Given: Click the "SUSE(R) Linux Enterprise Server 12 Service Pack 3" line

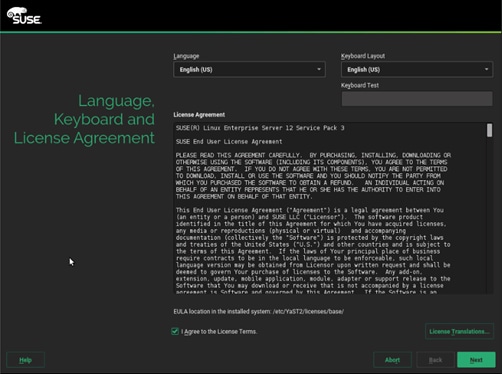Looking at the screenshot, I should [x=260, y=128].
